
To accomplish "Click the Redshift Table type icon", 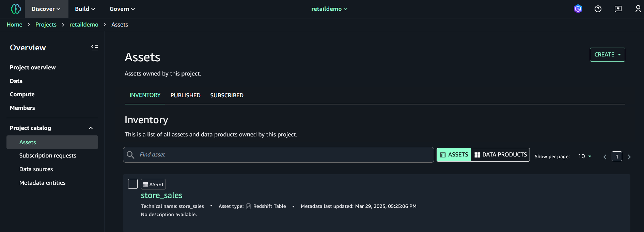I will point(249,206).
